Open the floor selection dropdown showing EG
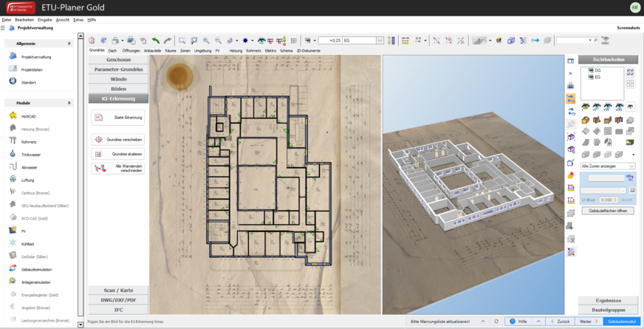The height and width of the screenshot is (329, 644). (380, 40)
